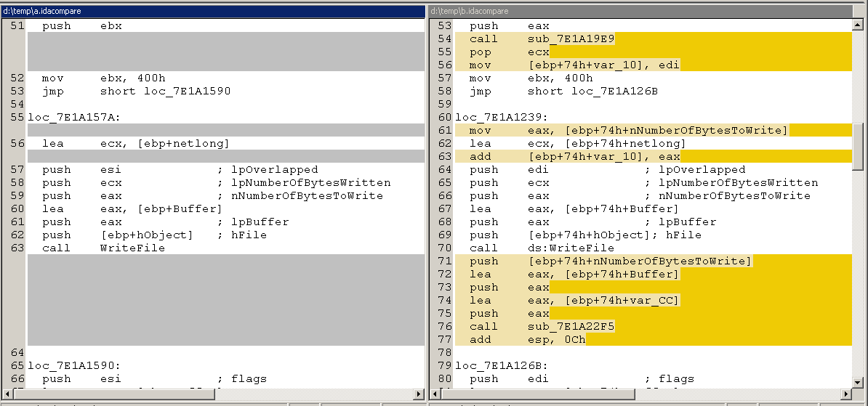Click left line 58 'push ecx' lpNumberOfBytesWritten
Viewport: 868px width, 406px height.
(217, 183)
